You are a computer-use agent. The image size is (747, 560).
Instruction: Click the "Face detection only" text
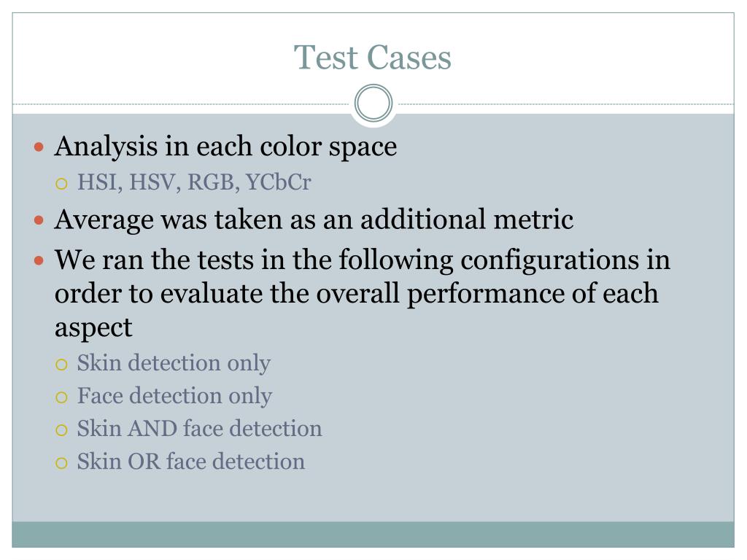click(x=174, y=396)
